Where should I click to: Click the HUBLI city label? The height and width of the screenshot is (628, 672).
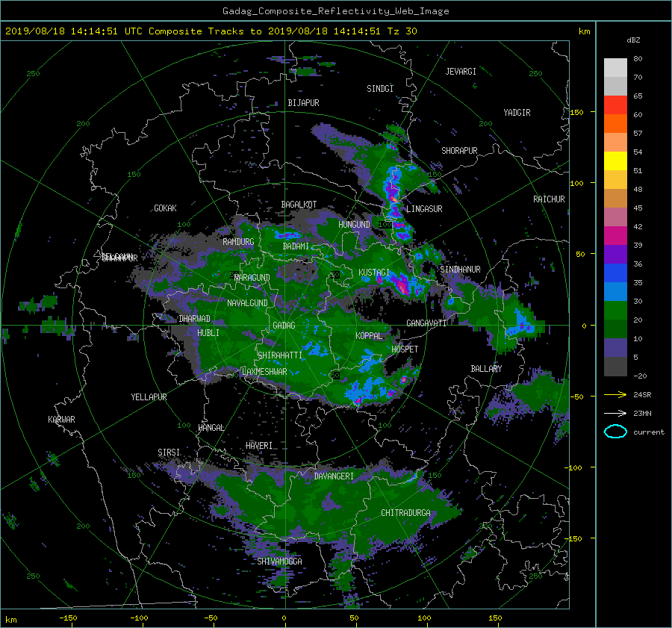[x=208, y=333]
